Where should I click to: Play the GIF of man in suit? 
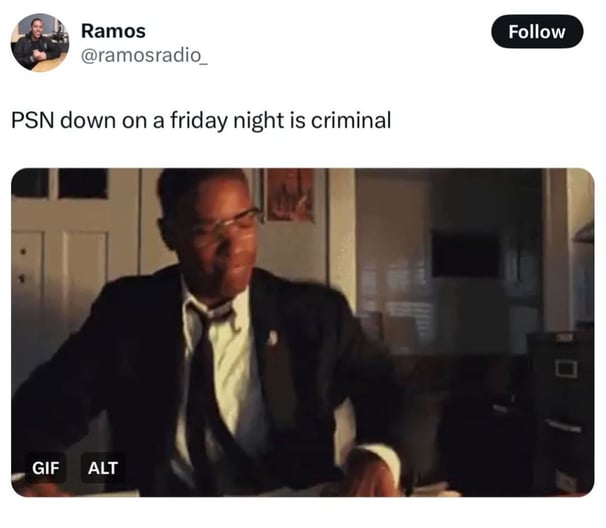pyautogui.click(x=303, y=332)
